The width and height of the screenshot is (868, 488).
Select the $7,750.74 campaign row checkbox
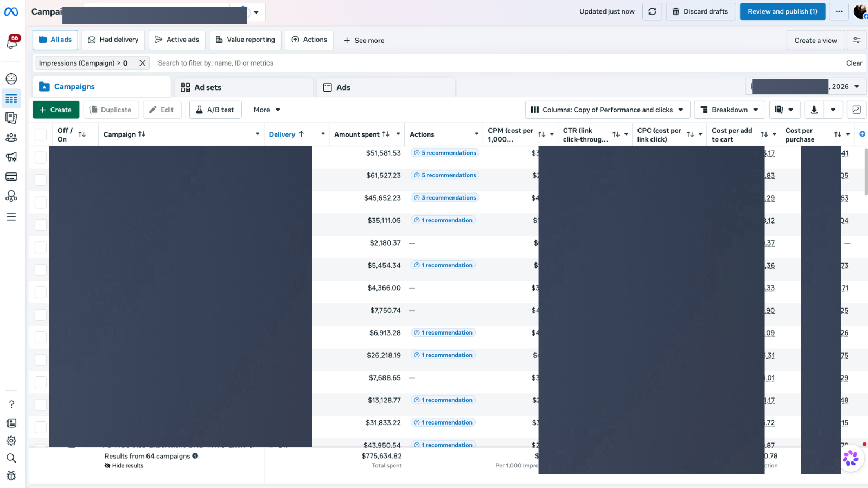point(41,314)
